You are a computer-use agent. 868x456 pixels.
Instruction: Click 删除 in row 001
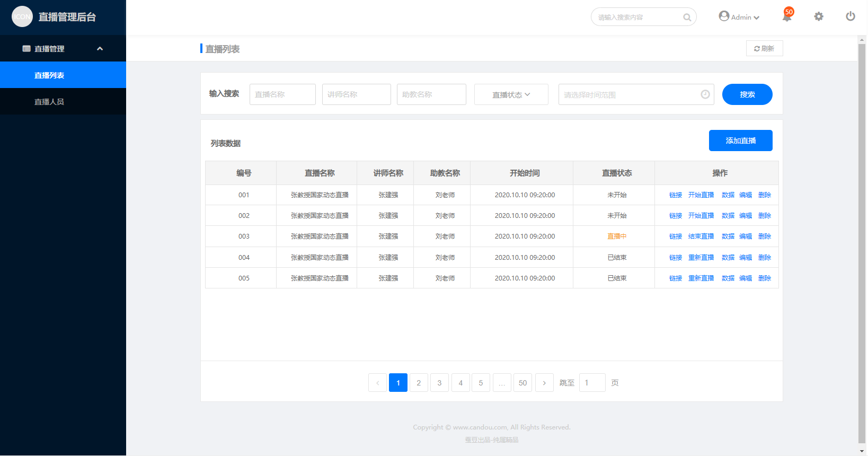[x=765, y=195]
